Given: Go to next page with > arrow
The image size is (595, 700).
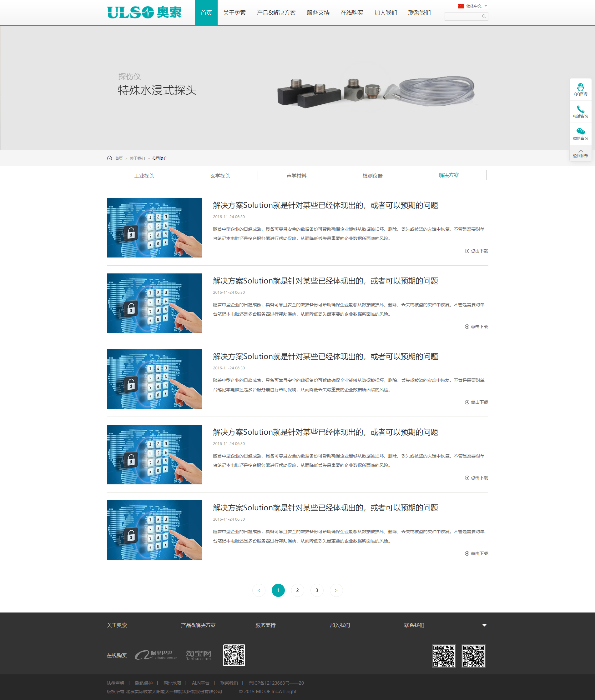Looking at the screenshot, I should [x=336, y=590].
